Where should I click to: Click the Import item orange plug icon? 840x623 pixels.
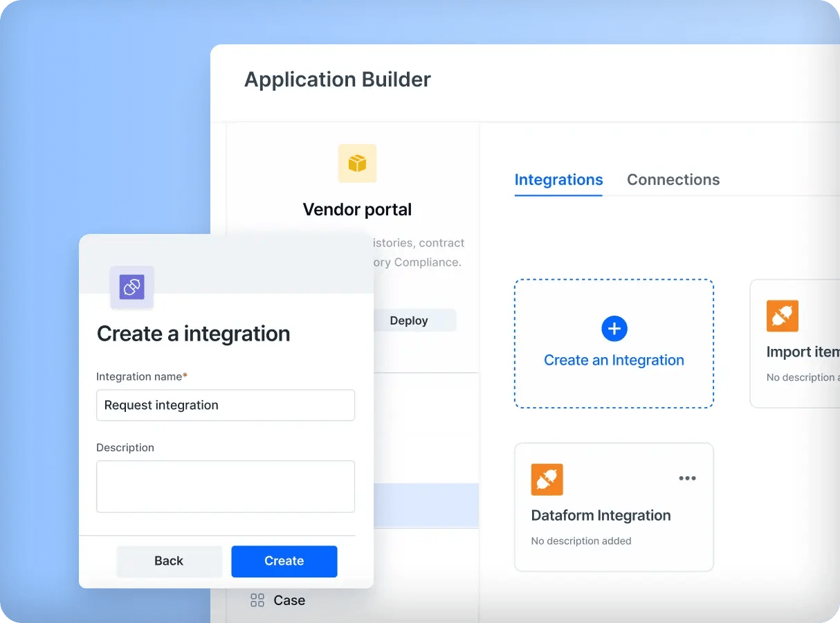[782, 316]
